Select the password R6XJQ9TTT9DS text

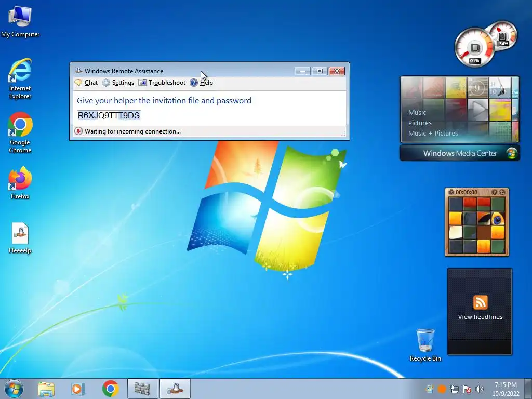tap(109, 115)
